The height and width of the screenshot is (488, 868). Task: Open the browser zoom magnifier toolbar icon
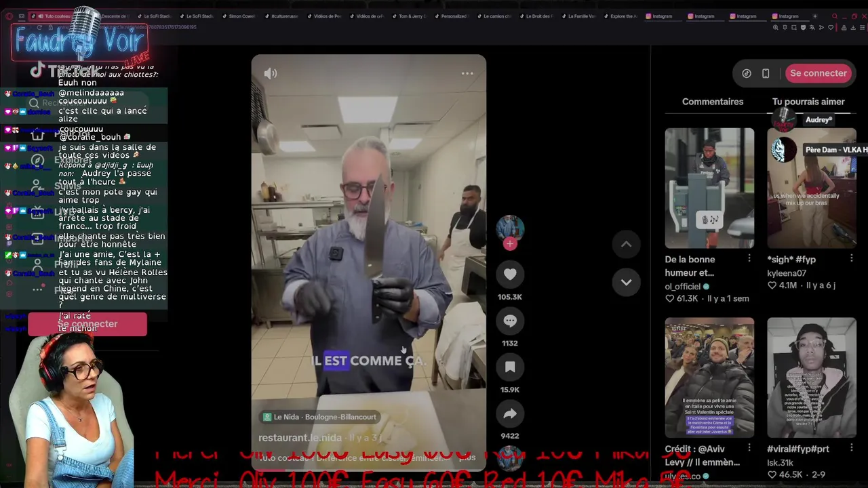(776, 28)
